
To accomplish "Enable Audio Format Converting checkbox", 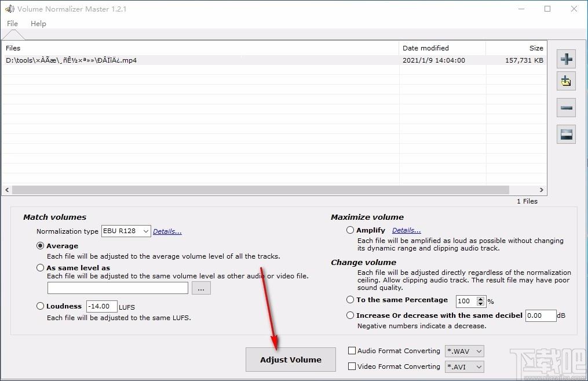I will click(x=352, y=351).
